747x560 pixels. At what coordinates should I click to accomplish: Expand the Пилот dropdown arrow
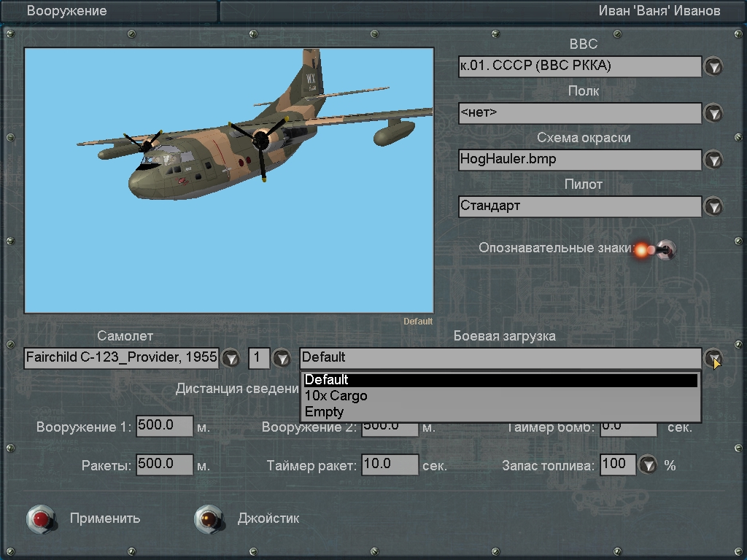coord(713,206)
